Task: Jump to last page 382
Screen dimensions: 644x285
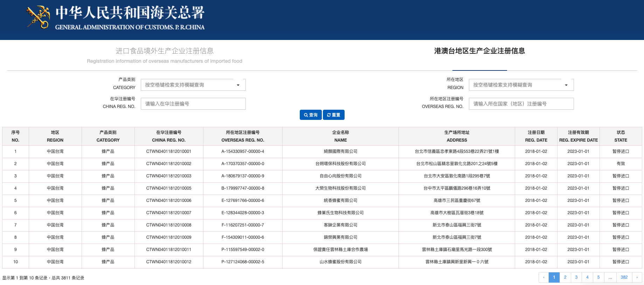Action: 624,277
